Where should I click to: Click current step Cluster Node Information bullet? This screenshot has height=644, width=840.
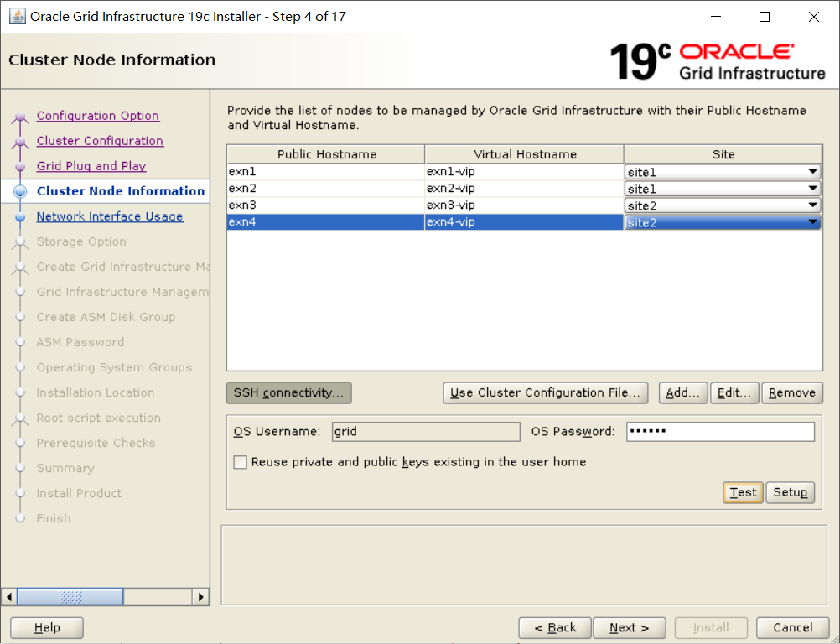[x=20, y=191]
